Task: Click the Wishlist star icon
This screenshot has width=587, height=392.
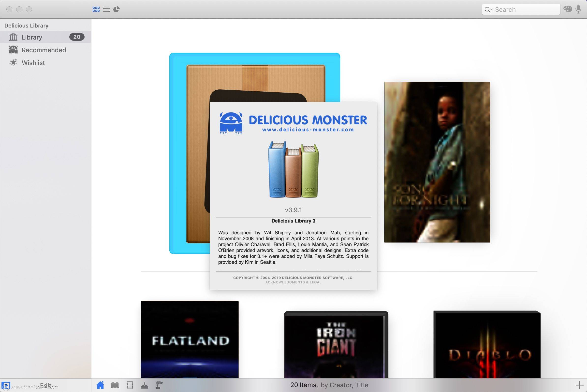Action: point(13,62)
